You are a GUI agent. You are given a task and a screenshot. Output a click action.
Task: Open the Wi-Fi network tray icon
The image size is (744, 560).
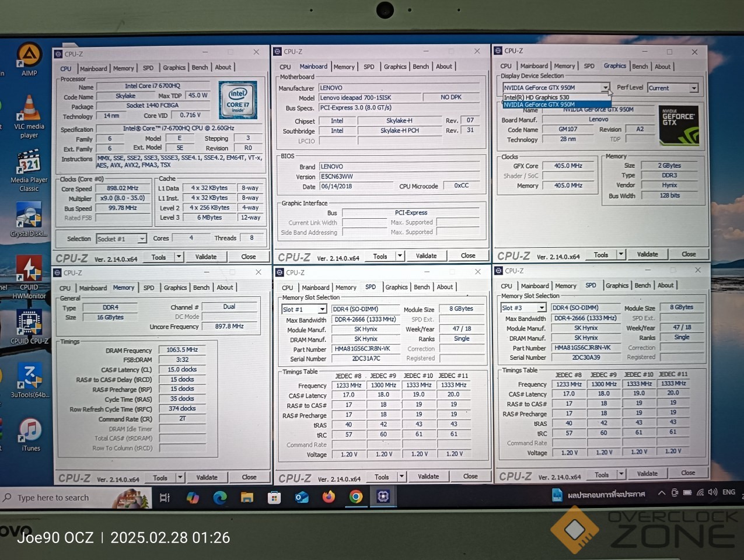[x=700, y=493]
